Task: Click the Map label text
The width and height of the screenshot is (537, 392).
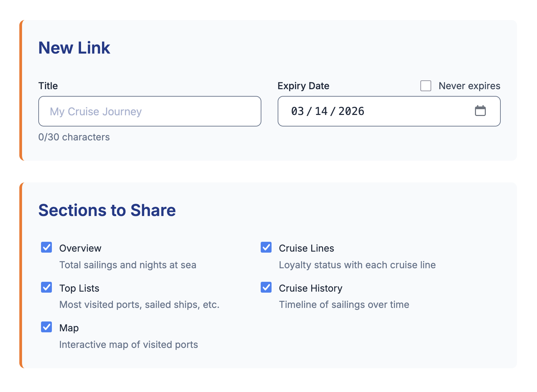Action: pyautogui.click(x=69, y=328)
